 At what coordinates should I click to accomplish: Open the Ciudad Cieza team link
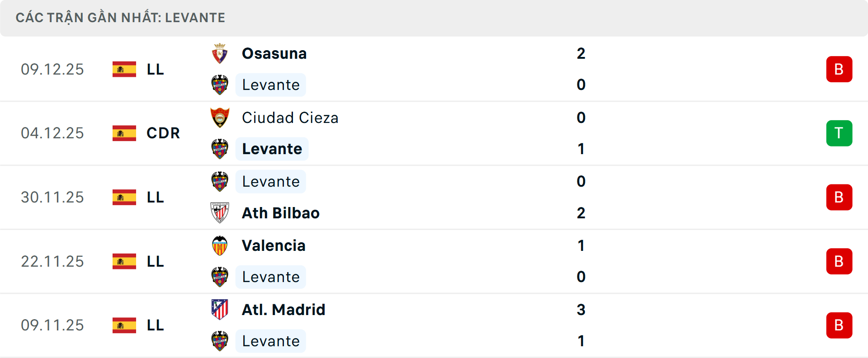point(290,118)
